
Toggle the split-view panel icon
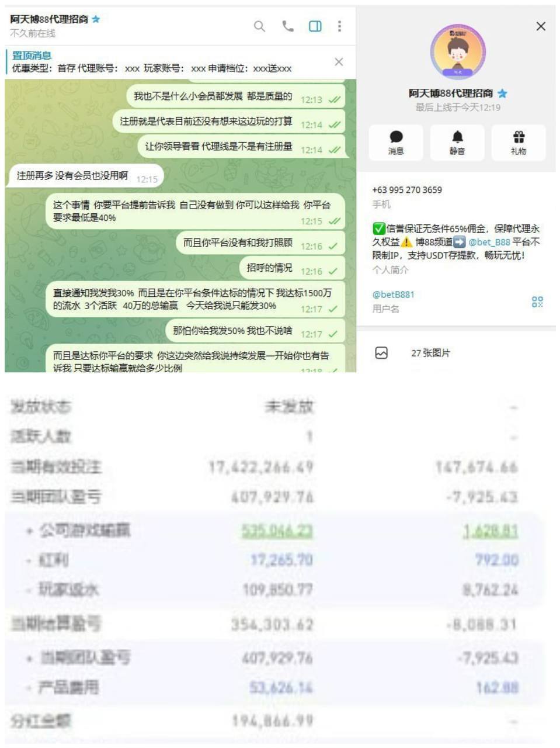tap(315, 26)
